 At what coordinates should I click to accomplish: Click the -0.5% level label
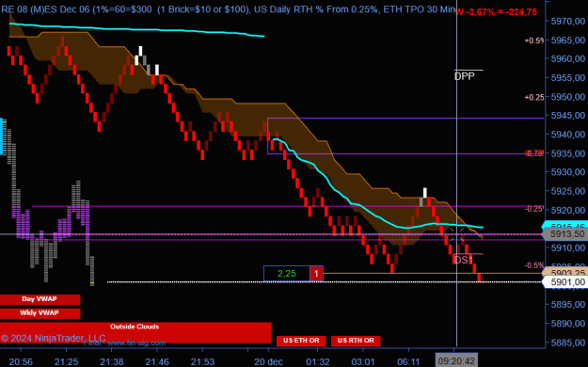click(534, 265)
